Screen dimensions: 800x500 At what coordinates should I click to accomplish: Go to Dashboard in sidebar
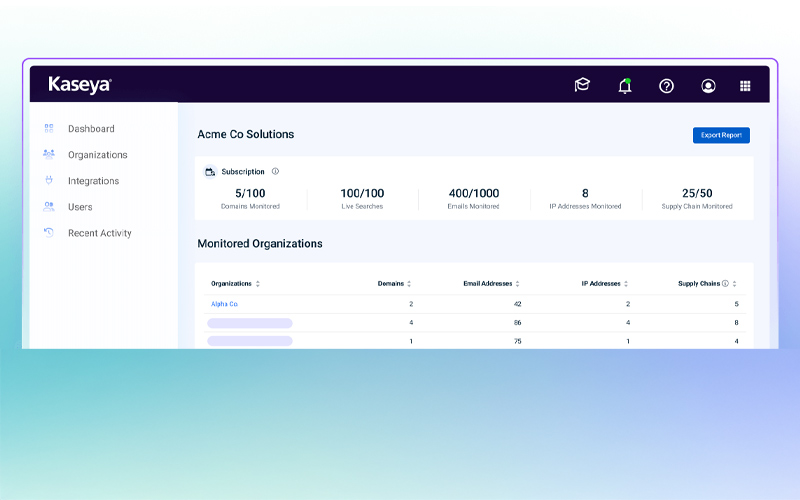click(x=91, y=129)
